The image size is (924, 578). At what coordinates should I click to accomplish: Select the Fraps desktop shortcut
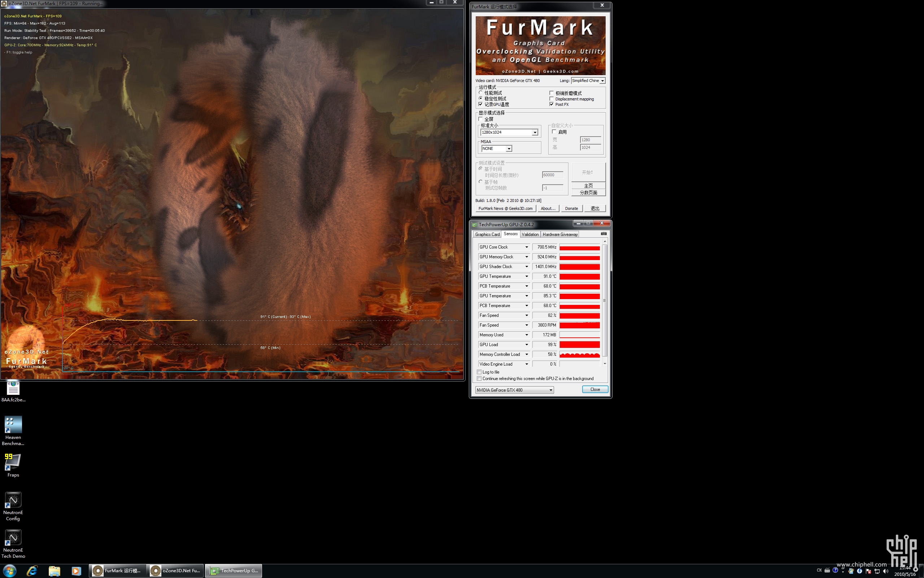13,465
